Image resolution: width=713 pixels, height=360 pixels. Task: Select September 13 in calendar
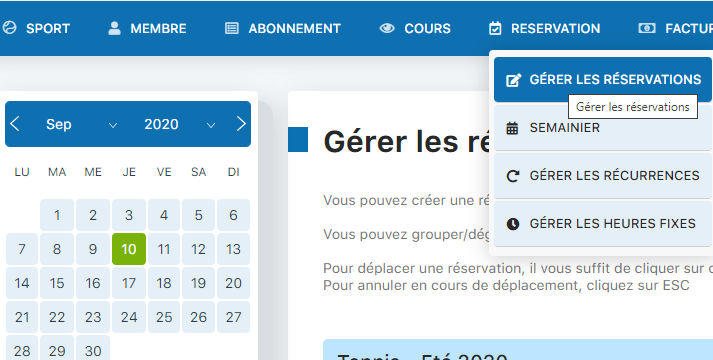233,249
